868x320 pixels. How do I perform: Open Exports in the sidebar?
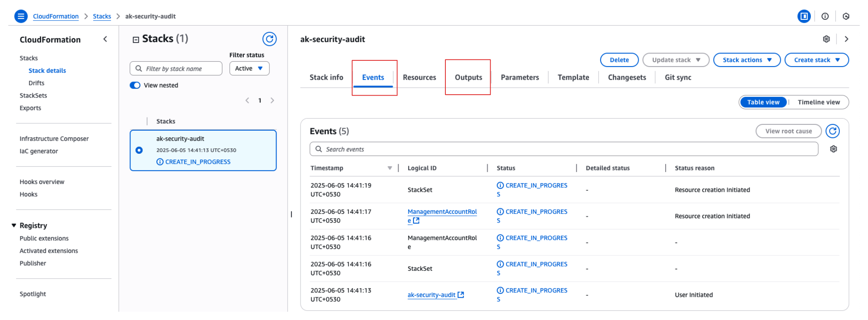tap(30, 108)
